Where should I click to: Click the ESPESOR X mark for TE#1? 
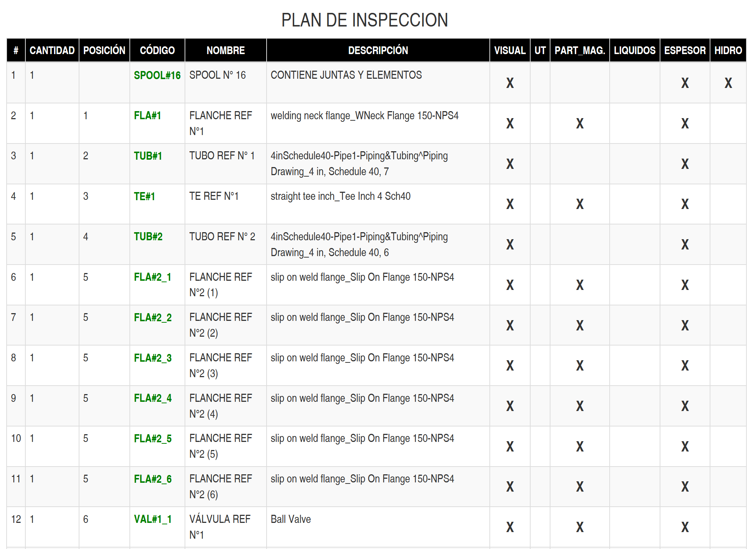tap(685, 204)
